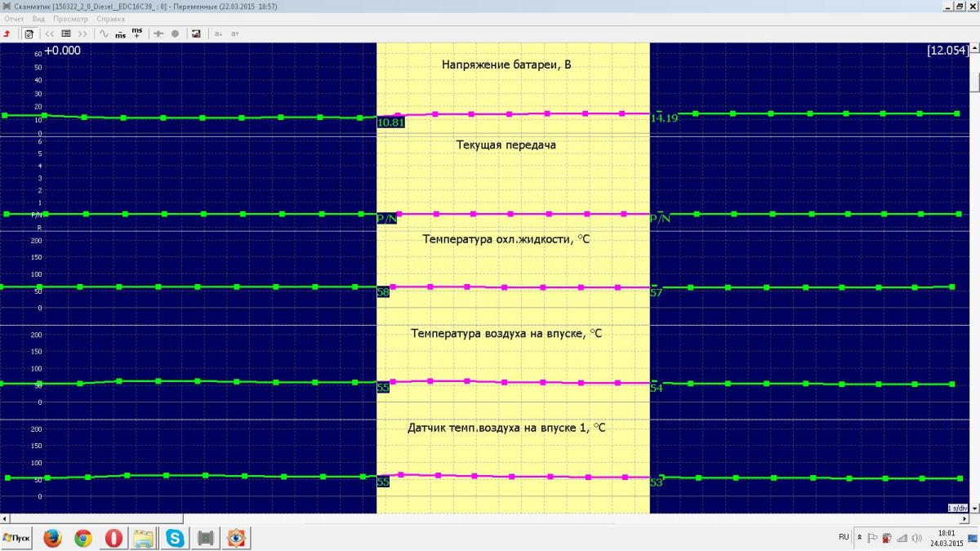
Task: Click the Температура охл.жидкости graph title
Action: coord(506,239)
